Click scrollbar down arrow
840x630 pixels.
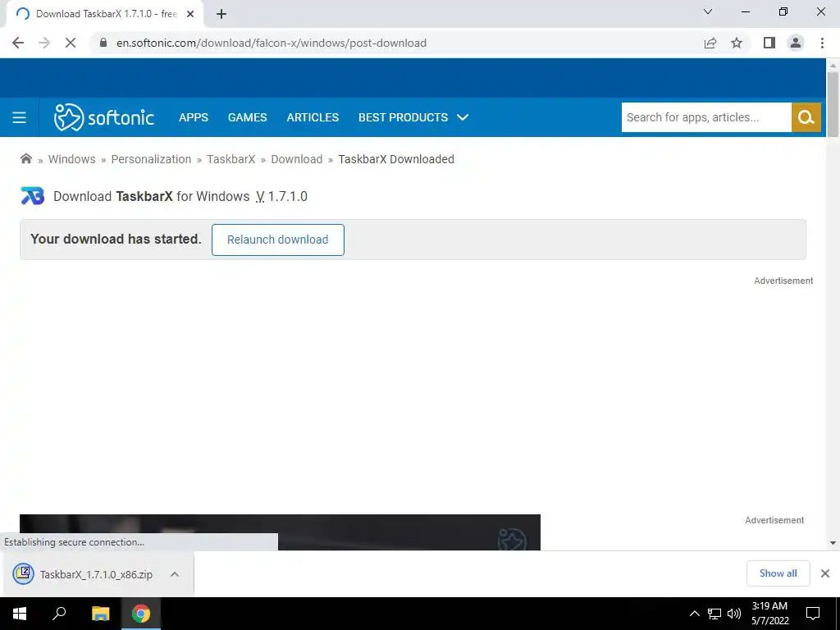833,543
